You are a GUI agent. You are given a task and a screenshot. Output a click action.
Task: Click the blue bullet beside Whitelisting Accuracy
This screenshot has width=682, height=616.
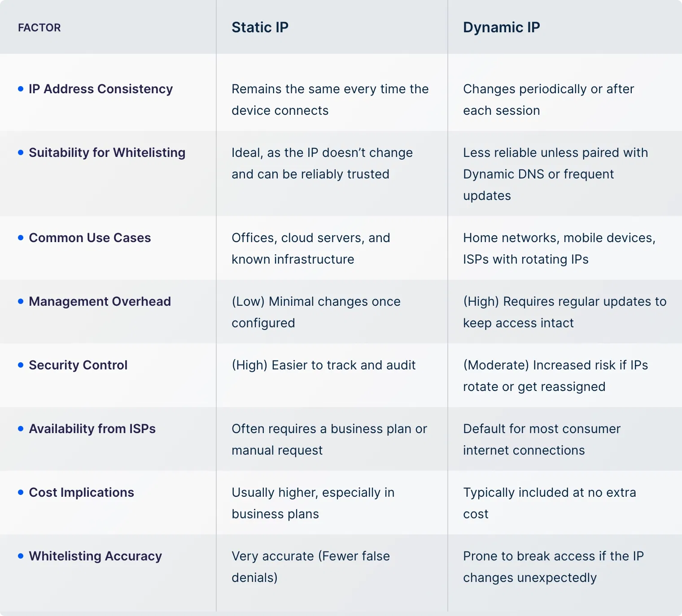click(21, 556)
